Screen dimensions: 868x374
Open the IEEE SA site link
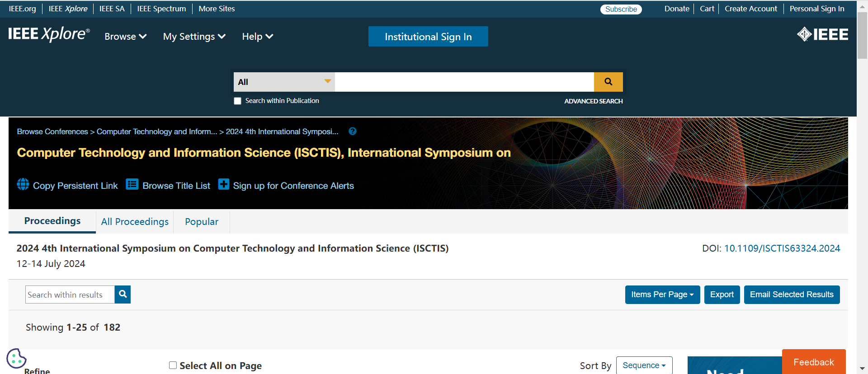(x=112, y=9)
